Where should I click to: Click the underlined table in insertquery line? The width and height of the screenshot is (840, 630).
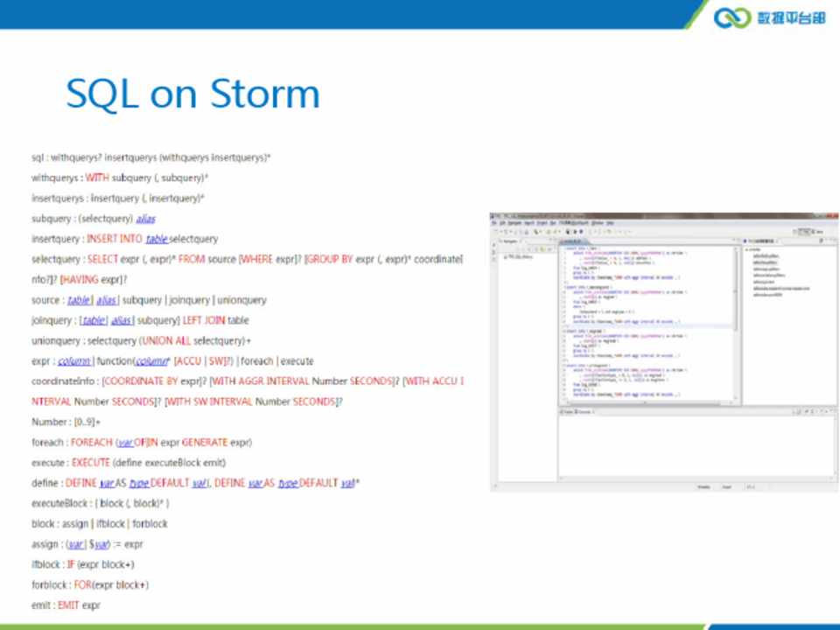[156, 239]
